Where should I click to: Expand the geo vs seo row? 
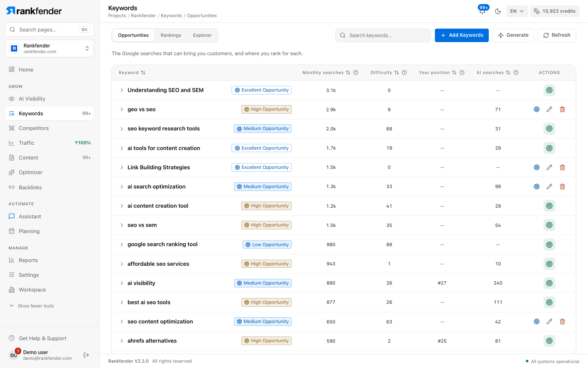[x=122, y=110]
